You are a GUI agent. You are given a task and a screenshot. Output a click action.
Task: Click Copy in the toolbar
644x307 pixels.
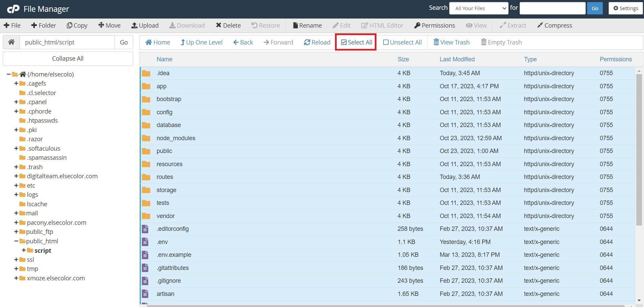77,25
